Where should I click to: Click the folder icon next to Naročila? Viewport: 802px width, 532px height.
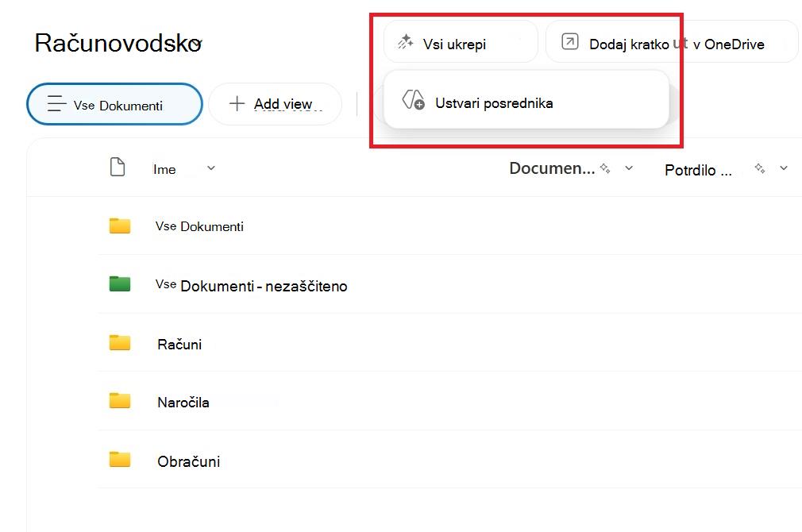[x=120, y=400]
